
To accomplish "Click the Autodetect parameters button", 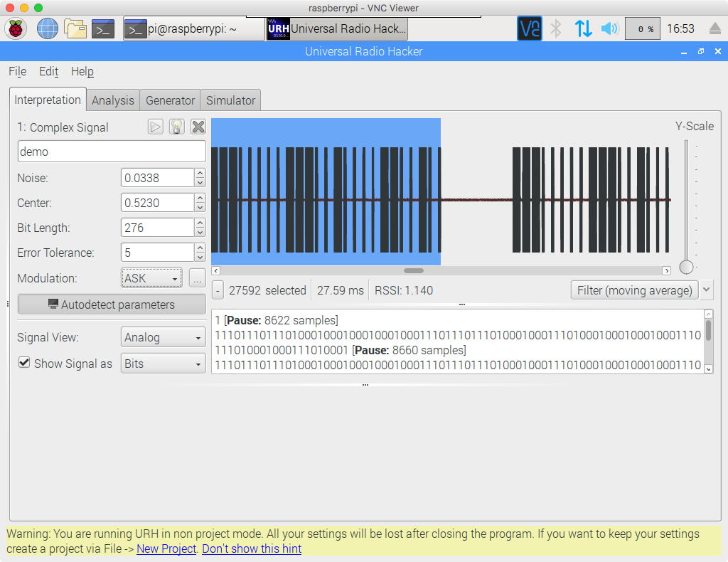I will pos(111,304).
